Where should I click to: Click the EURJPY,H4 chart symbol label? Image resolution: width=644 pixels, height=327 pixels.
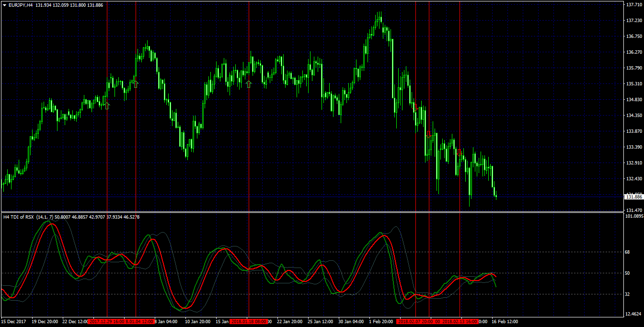point(21,4)
